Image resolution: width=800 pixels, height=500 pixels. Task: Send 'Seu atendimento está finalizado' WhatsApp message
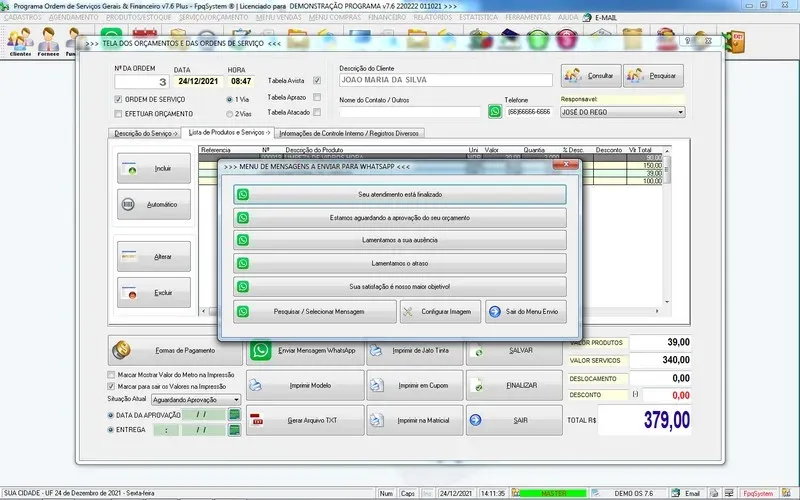pos(400,194)
